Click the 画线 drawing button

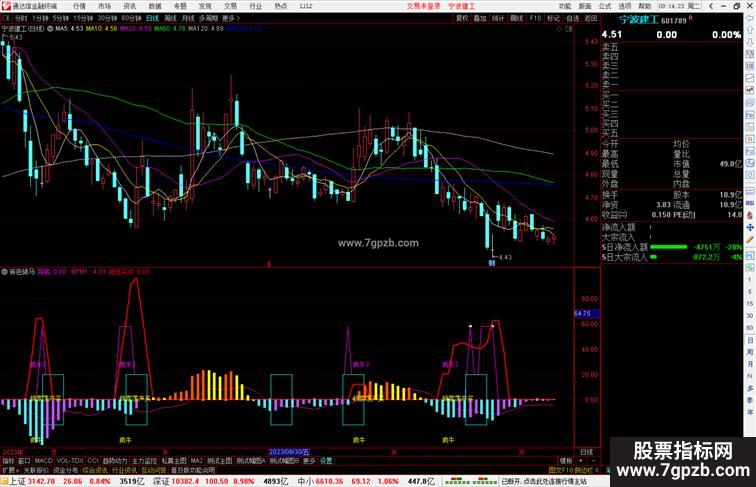[516, 18]
